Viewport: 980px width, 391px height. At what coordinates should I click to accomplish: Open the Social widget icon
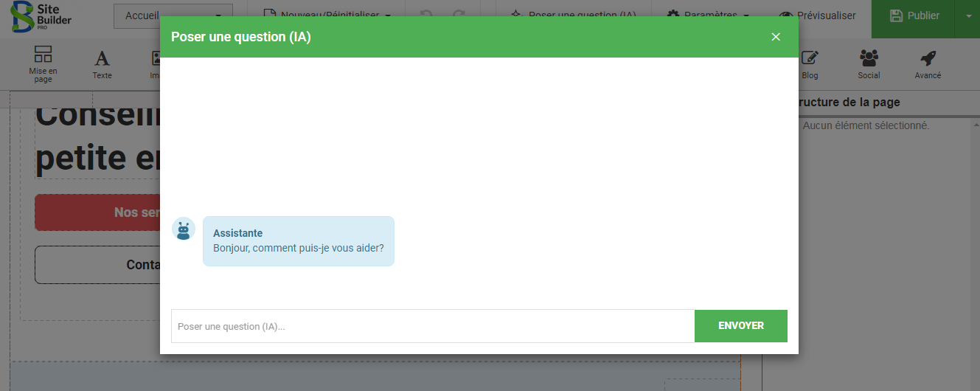(x=869, y=63)
